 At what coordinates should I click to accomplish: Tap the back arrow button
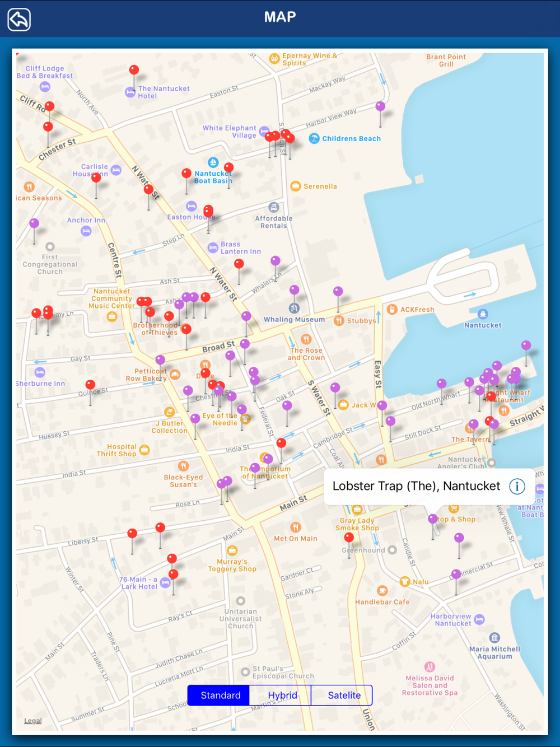pos(19,20)
